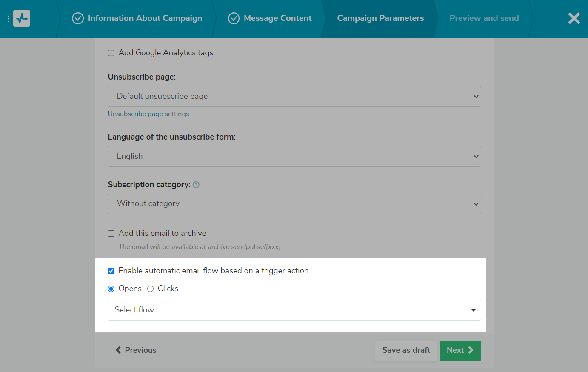
Task: Select the Opens radio button
Action: [x=111, y=289]
